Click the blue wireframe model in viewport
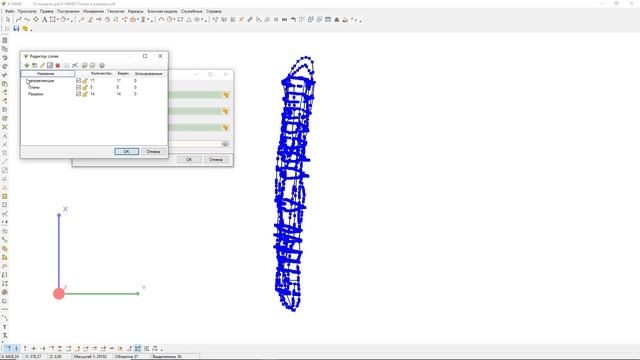 click(x=293, y=184)
